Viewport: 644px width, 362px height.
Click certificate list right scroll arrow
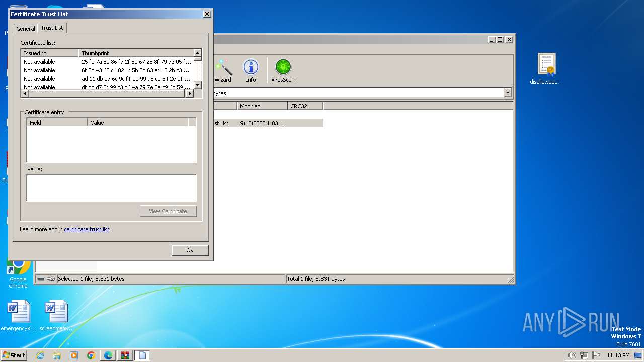(190, 93)
